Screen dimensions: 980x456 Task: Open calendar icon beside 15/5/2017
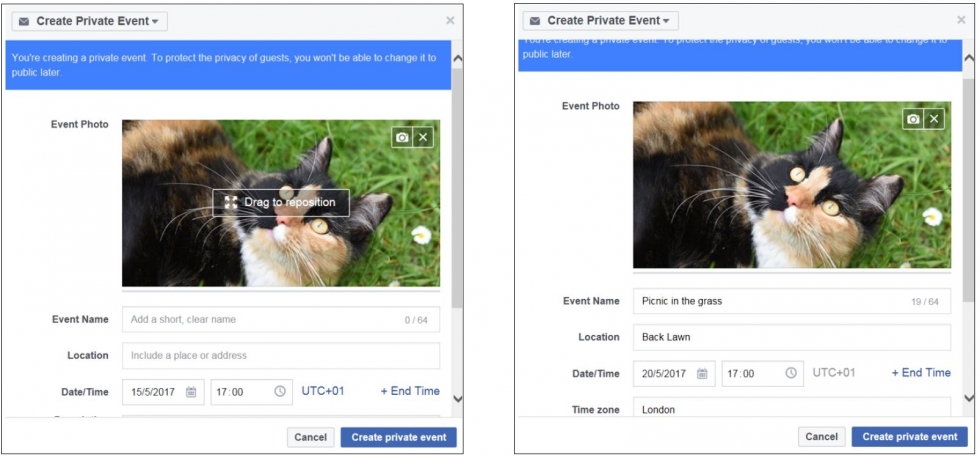pos(191,392)
